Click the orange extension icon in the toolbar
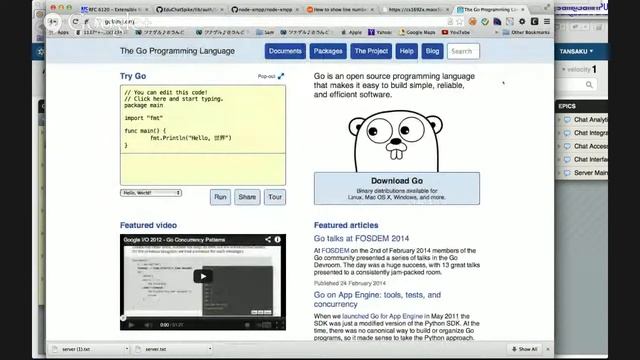This screenshot has height=360, width=640. [473, 21]
